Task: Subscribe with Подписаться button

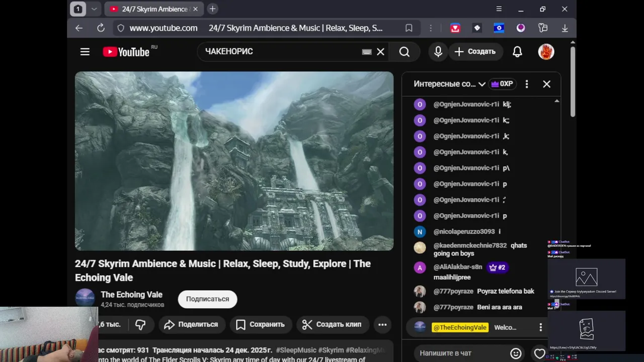Action: coord(207,299)
